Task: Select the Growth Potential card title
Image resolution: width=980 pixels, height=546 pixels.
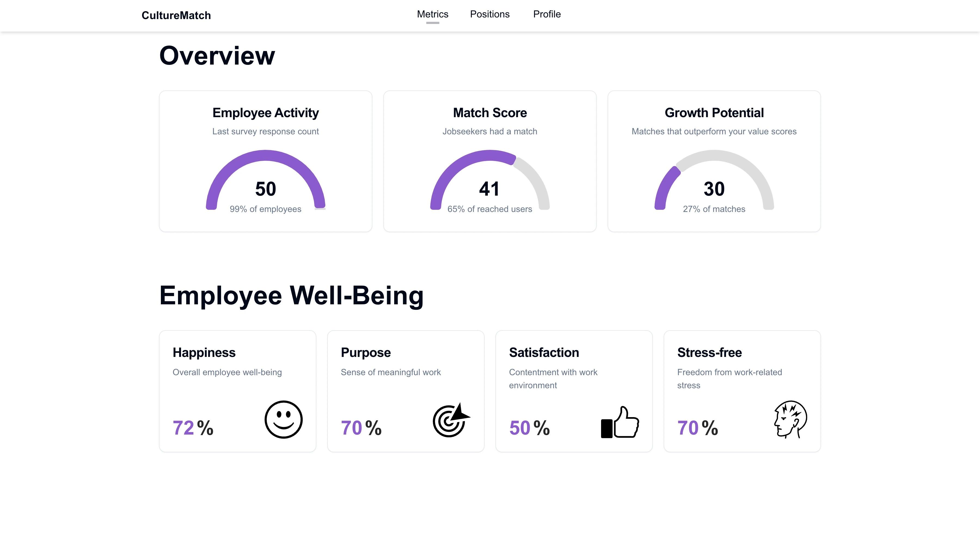Action: point(714,113)
